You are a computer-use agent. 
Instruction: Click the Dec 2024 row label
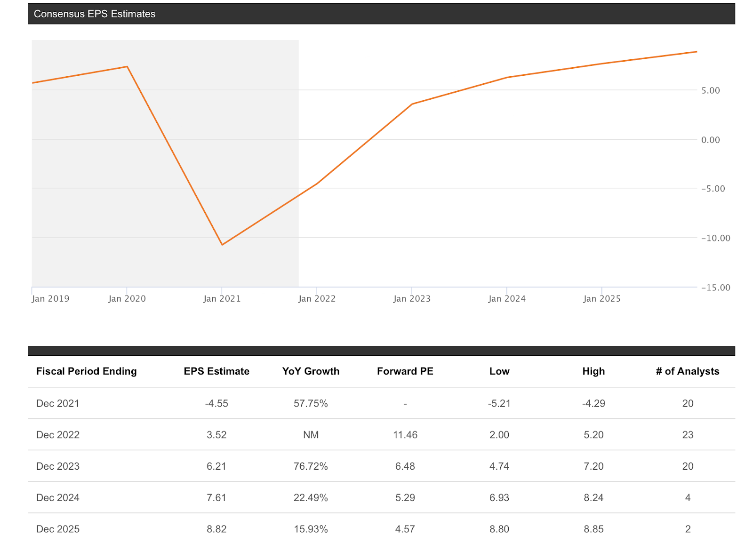click(58, 498)
